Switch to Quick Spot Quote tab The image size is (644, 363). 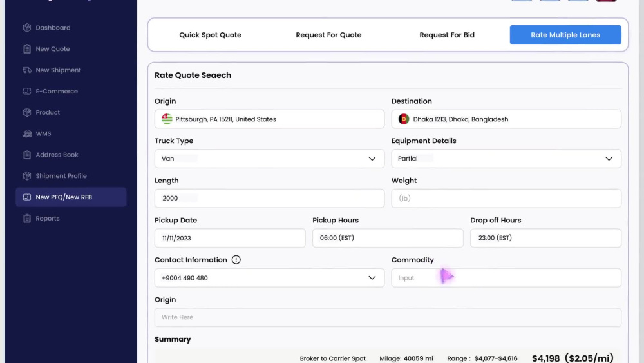click(211, 35)
